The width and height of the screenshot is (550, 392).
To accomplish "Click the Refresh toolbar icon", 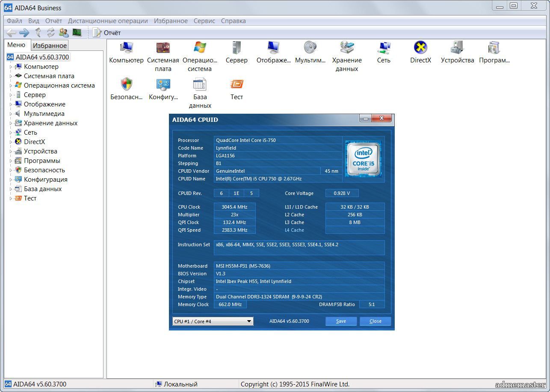I will click(51, 32).
